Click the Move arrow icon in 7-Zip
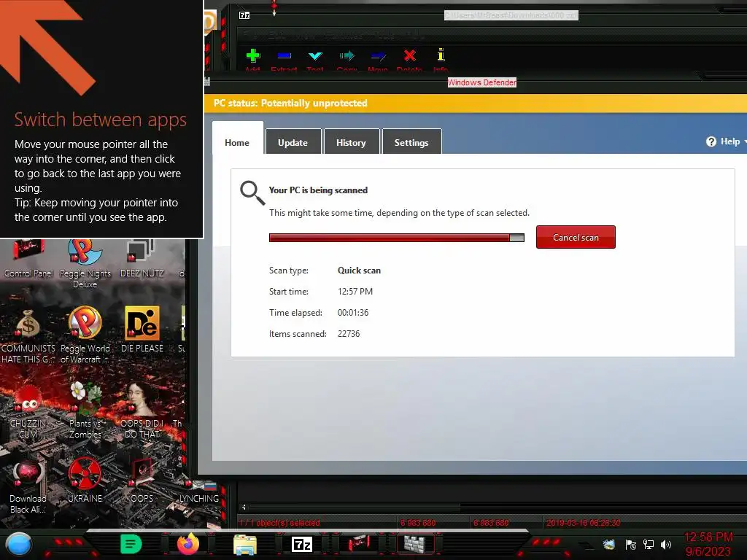Screen dimensions: 747x560 (x=379, y=56)
